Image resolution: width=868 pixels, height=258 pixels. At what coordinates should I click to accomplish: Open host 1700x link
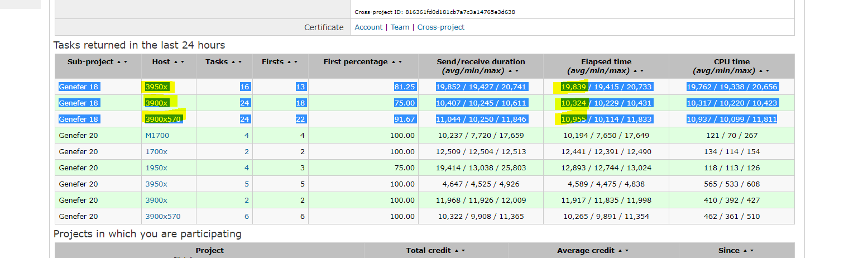156,151
